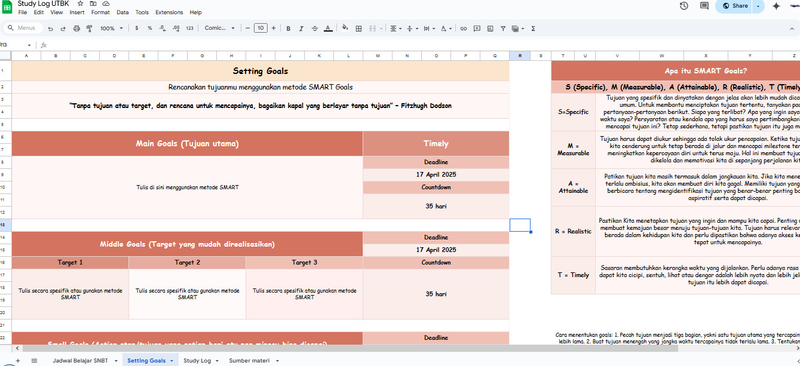Open the Share options arrow
Screen dimensions: 800x366
point(758,6)
